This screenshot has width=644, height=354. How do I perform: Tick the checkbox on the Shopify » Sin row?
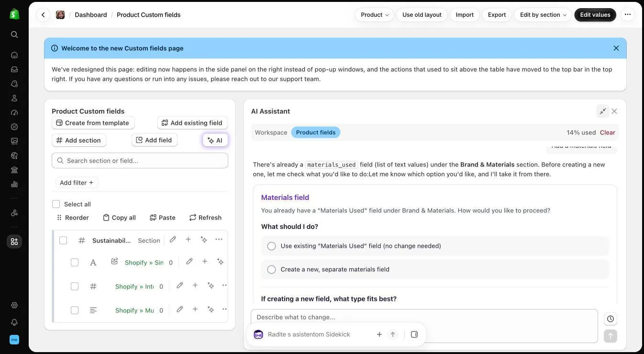point(75,262)
